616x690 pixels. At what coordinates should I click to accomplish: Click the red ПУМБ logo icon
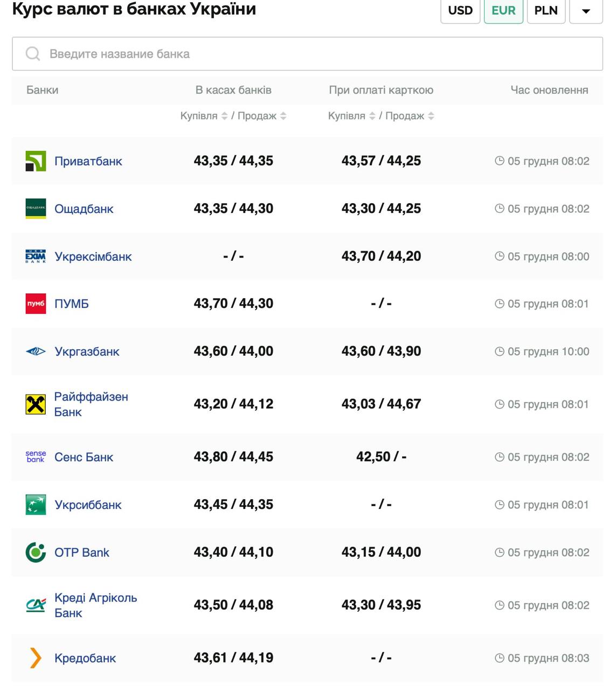coord(36,304)
